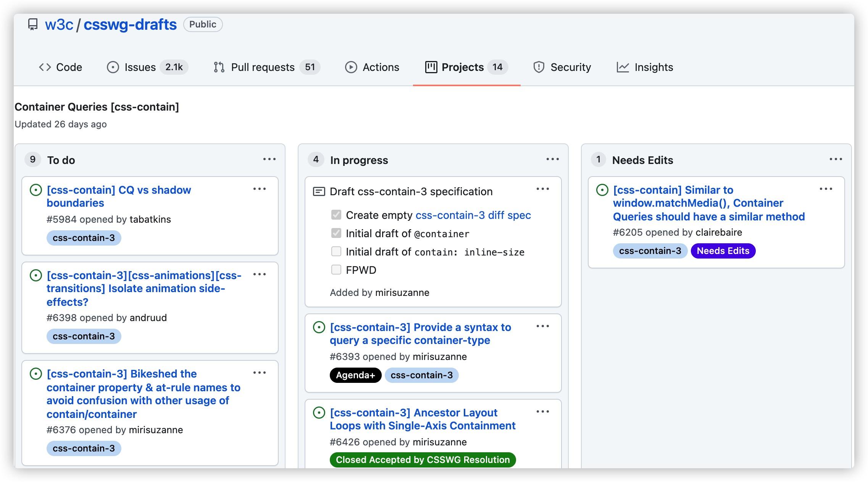The image size is (868, 482).
Task: Click the Pull requests branch icon
Action: click(219, 67)
